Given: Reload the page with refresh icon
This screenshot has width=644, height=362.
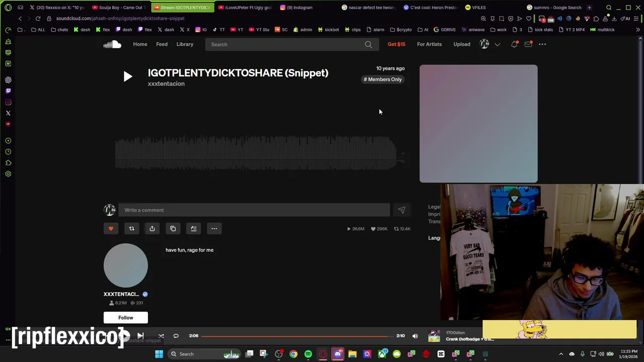Looking at the screenshot, I should tap(38, 19).
